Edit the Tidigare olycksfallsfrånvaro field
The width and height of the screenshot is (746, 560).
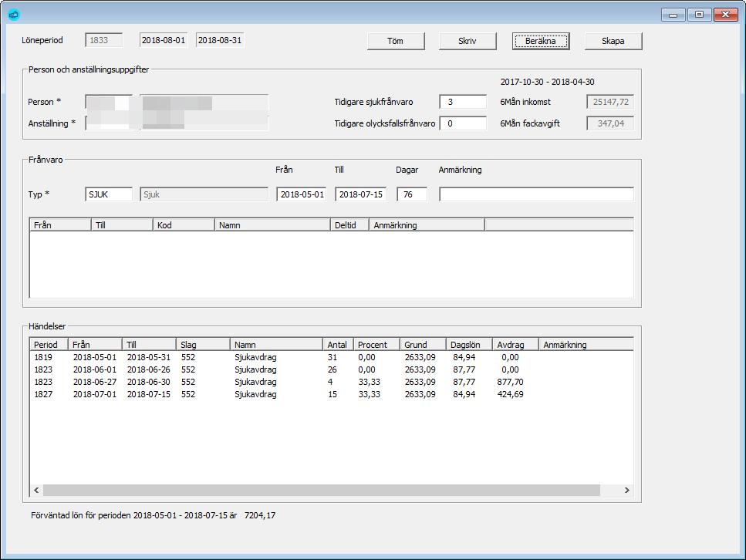[x=463, y=123]
